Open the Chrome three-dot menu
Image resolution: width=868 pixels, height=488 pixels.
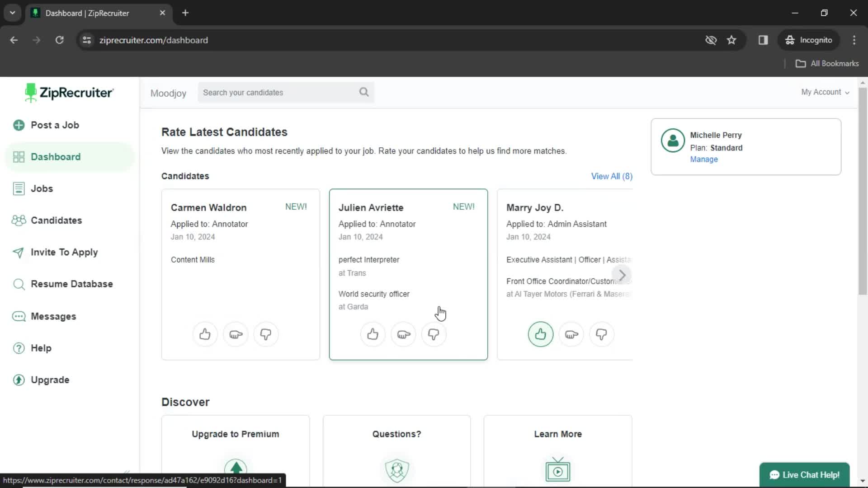pyautogui.click(x=854, y=40)
